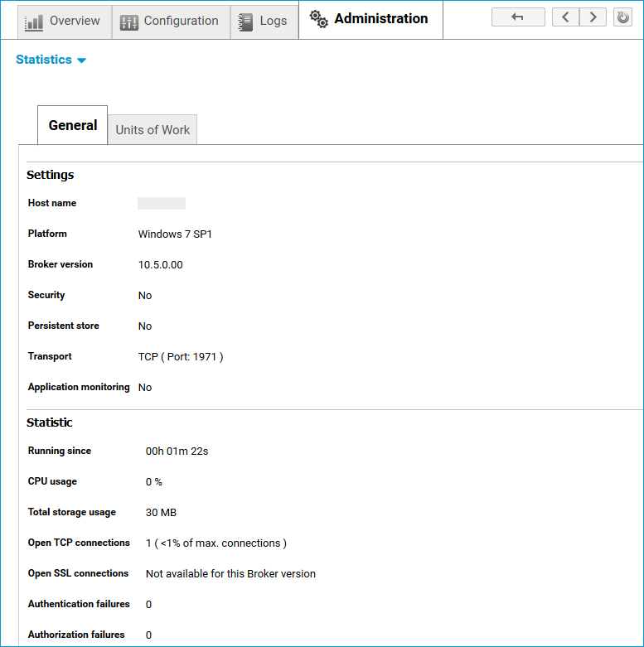
Task: Click the 'Statistic' section heading
Action: (50, 422)
